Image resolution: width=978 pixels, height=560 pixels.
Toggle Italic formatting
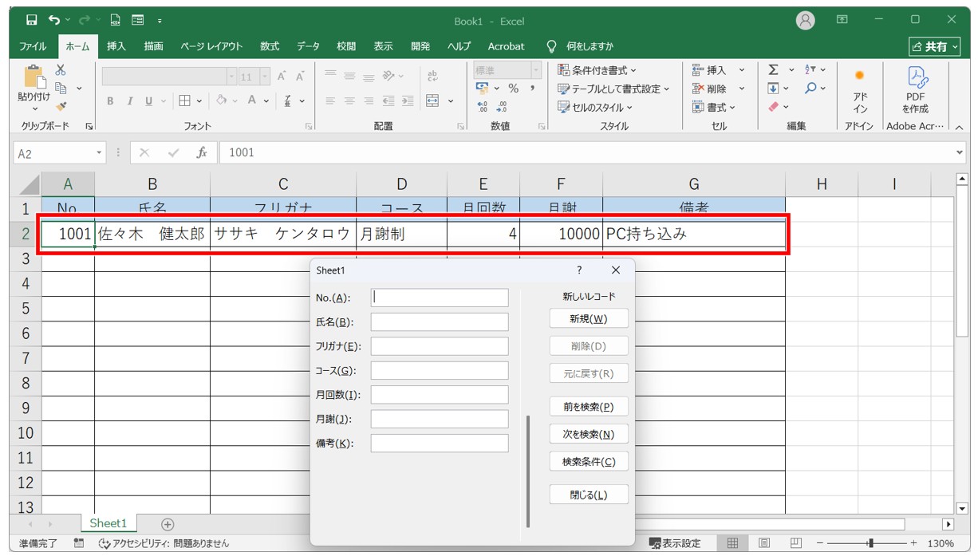[130, 101]
